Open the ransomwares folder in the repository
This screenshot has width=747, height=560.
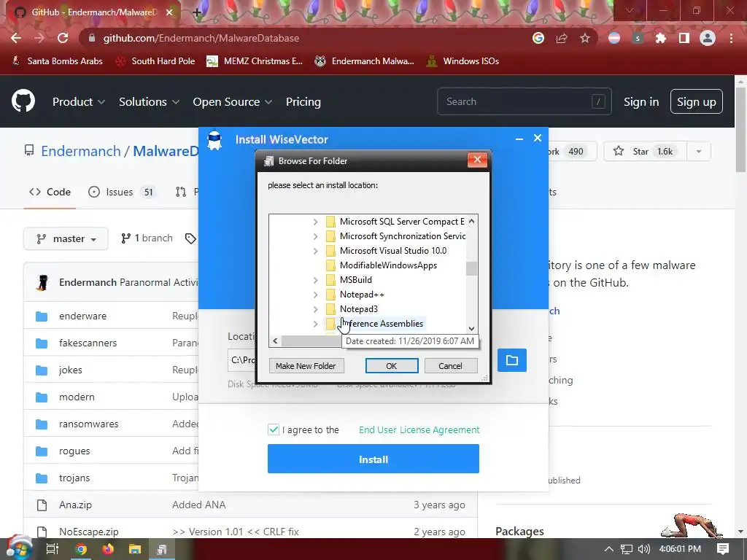tap(88, 424)
